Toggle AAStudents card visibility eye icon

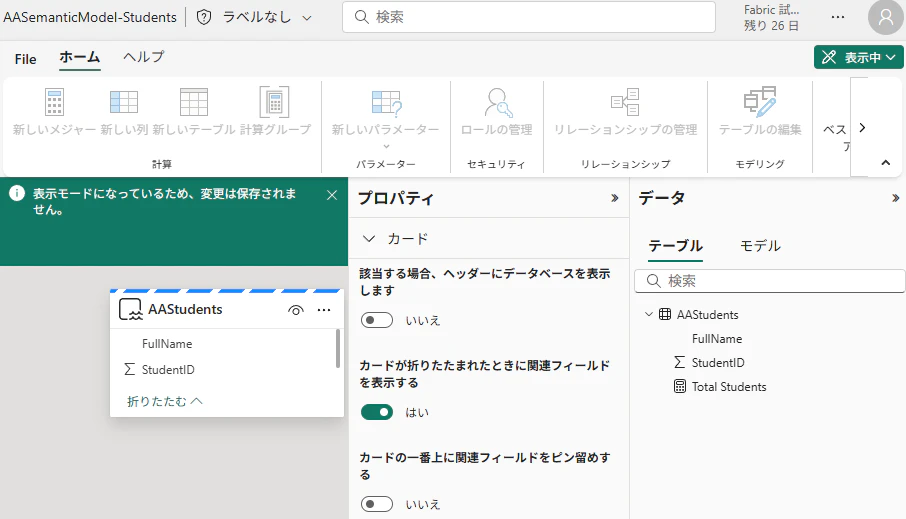(x=295, y=310)
